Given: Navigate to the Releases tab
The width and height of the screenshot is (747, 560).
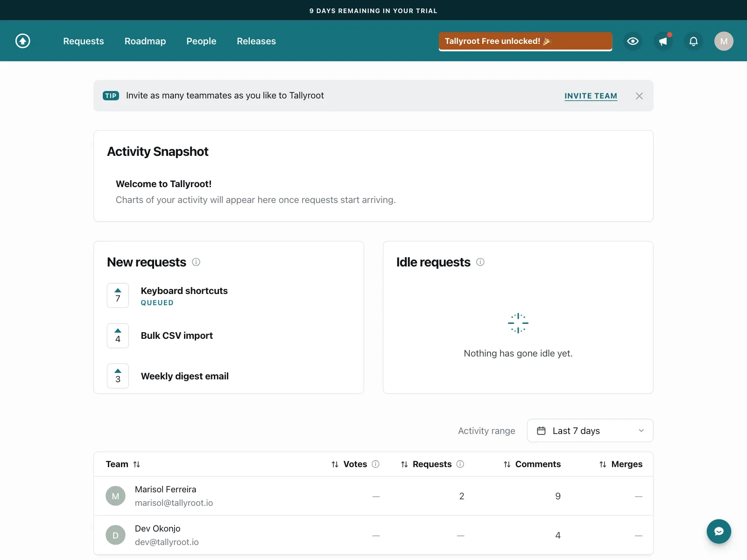Looking at the screenshot, I should [x=256, y=41].
